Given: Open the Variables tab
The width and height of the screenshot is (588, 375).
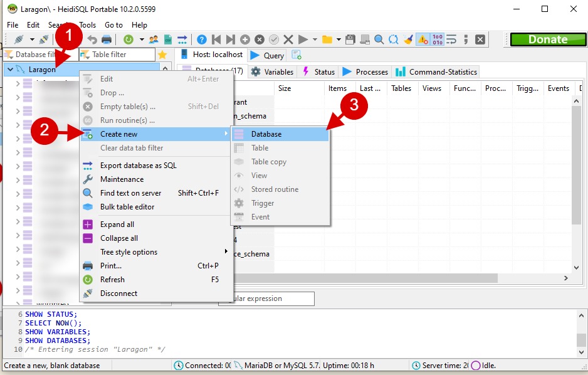Looking at the screenshot, I should tap(272, 71).
